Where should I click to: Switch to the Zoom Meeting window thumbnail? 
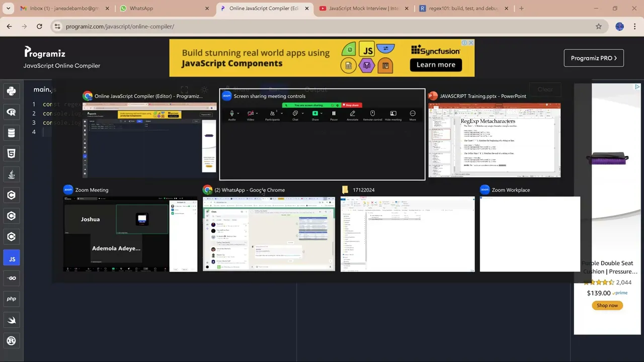pyautogui.click(x=130, y=229)
